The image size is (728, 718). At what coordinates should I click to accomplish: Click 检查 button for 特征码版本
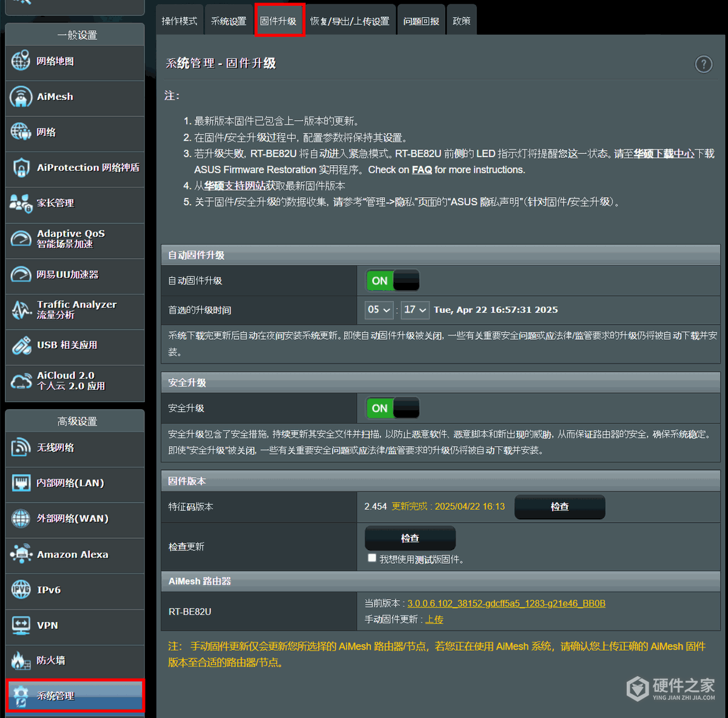pos(560,507)
